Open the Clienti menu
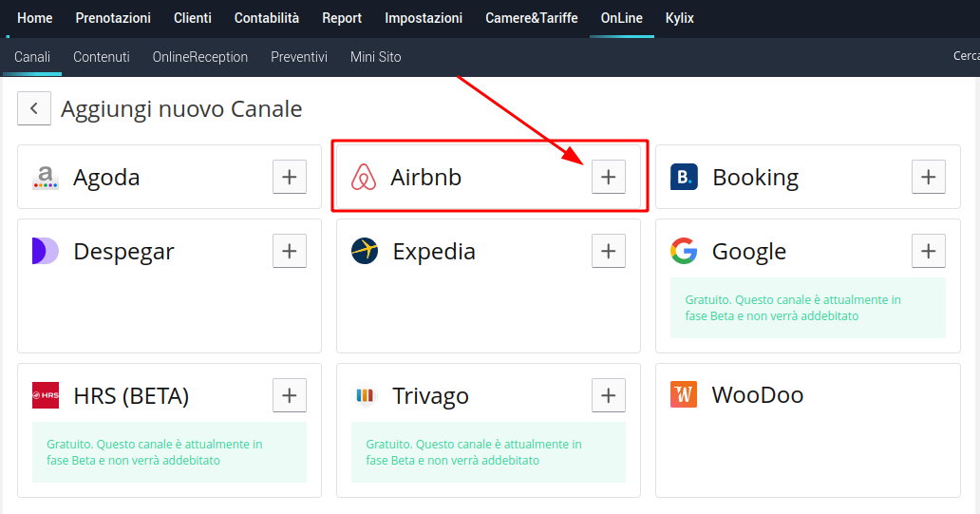The height and width of the screenshot is (514, 980). tap(193, 18)
